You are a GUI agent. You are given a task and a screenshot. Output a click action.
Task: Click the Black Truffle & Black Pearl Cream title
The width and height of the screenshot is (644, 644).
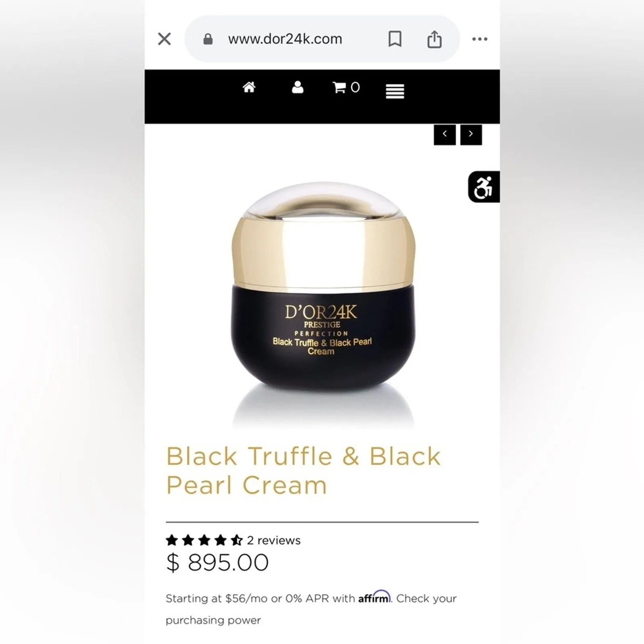tap(303, 470)
